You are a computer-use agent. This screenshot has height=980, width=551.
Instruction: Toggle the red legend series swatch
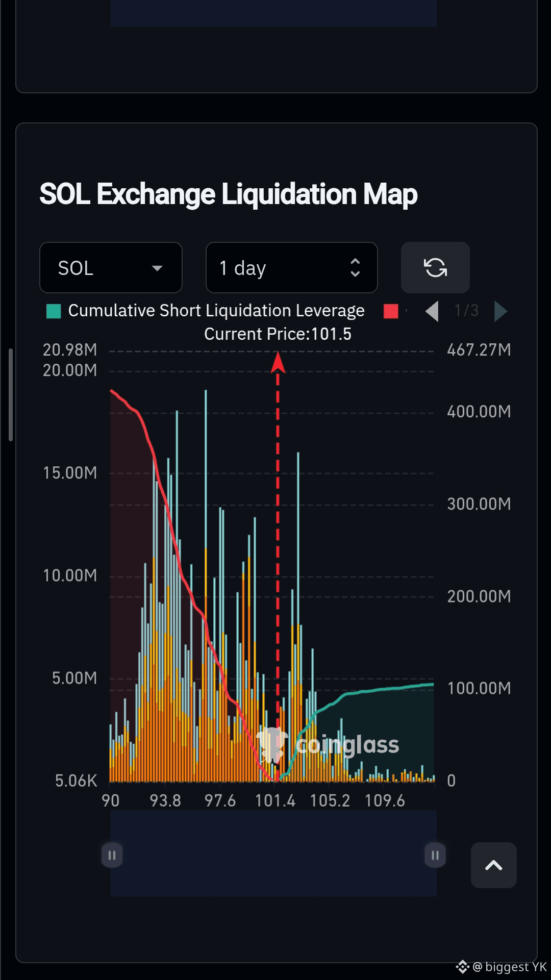click(x=391, y=311)
